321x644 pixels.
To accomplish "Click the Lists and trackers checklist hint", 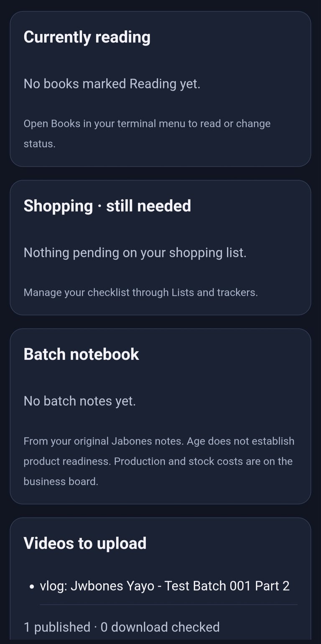I will 140,293.
